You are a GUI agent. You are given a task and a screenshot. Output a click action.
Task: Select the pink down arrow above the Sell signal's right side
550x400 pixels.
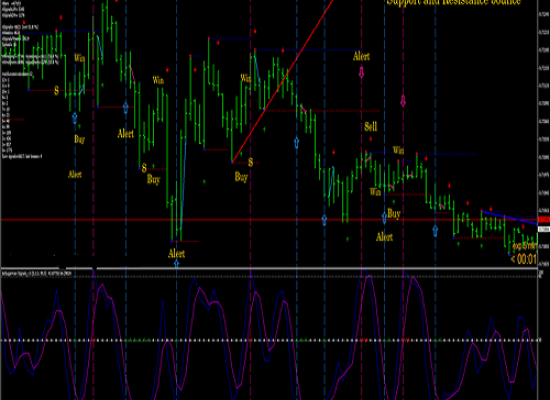coord(403,101)
